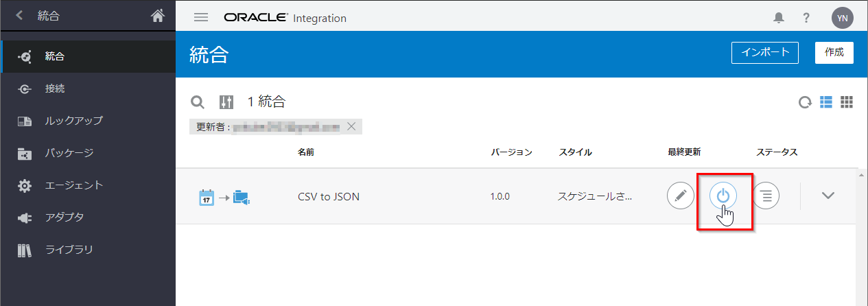Image resolution: width=868 pixels, height=306 pixels.
Task: Open 接続 in the sidebar
Action: tap(55, 89)
